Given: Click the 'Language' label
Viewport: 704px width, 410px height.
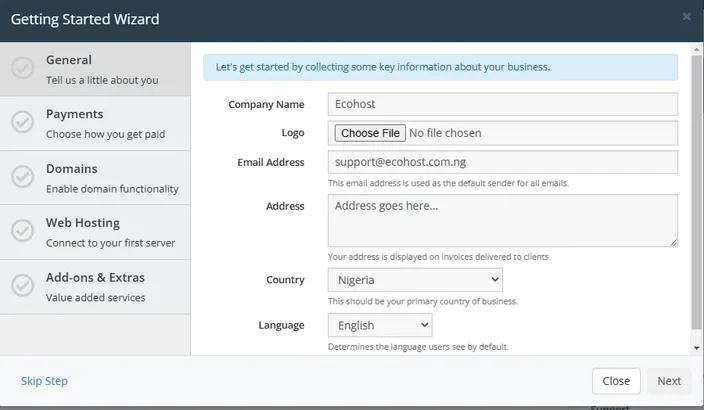Looking at the screenshot, I should [281, 325].
